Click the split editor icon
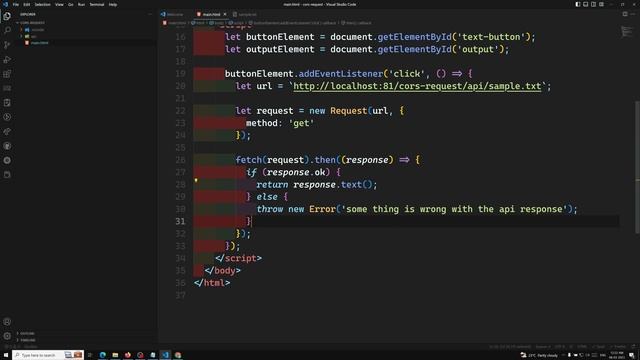640x360 pixels. coord(625,14)
